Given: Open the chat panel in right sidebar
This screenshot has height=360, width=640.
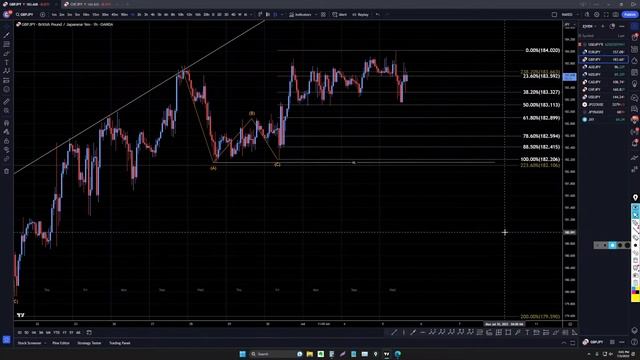Looking at the screenshot, I should point(635,98).
